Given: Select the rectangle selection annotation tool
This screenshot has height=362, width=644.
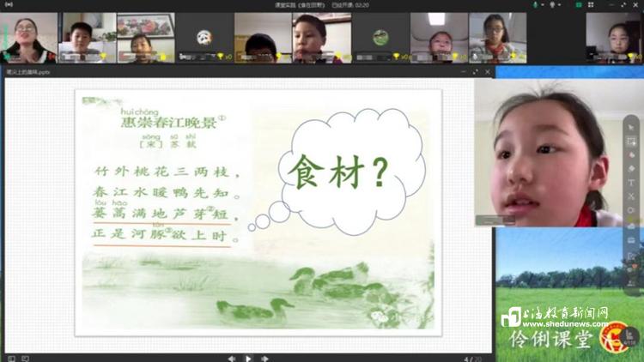Looking at the screenshot, I should point(631,142).
